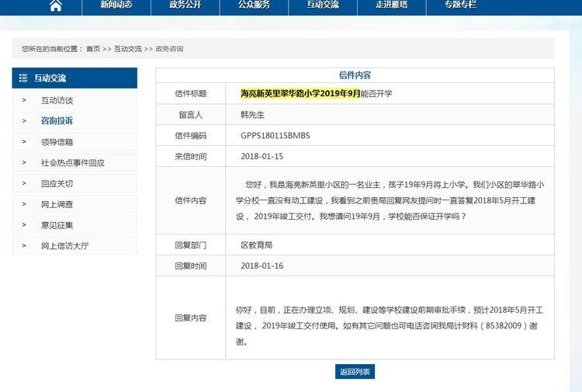Click the reply paragraph starting 你好，目前
582x392 pixels.
point(389,325)
